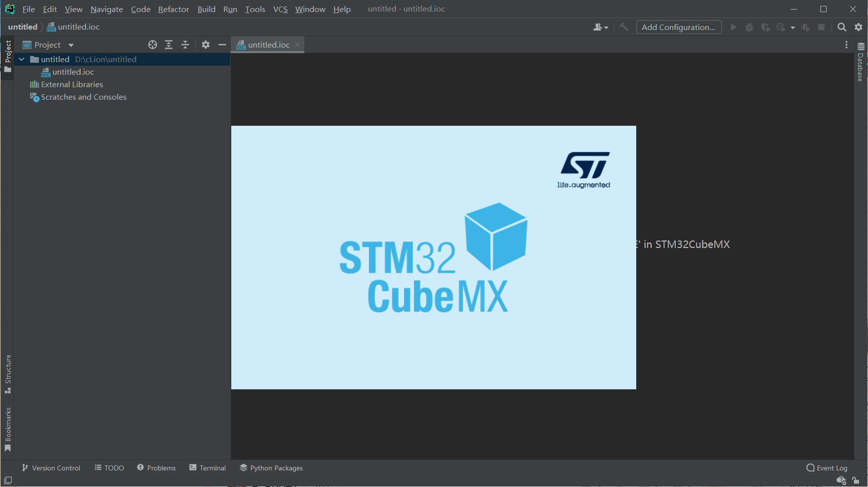Image resolution: width=868 pixels, height=487 pixels.
Task: Toggle the Bookmarks side tool window
Action: pyautogui.click(x=8, y=429)
